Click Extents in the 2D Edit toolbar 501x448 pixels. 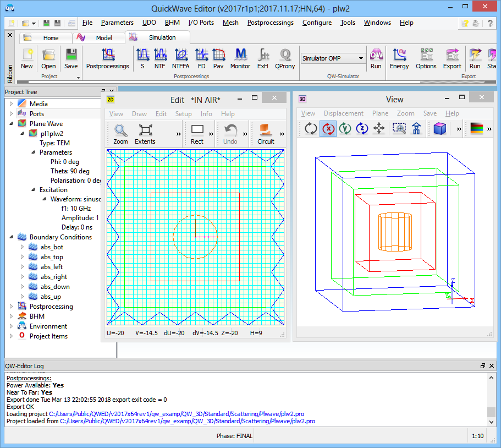(145, 134)
